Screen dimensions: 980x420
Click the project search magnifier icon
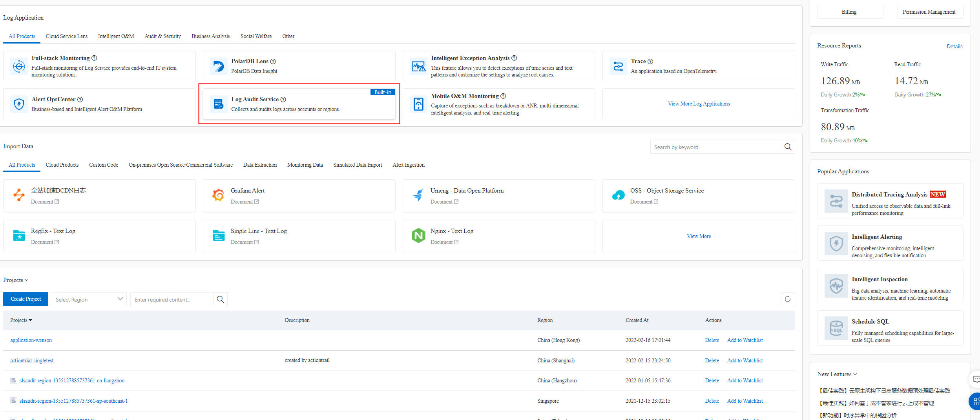click(220, 299)
